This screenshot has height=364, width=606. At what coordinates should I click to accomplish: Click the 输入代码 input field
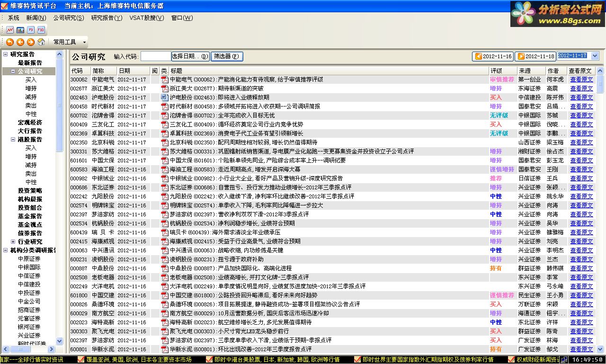pyautogui.click(x=156, y=56)
